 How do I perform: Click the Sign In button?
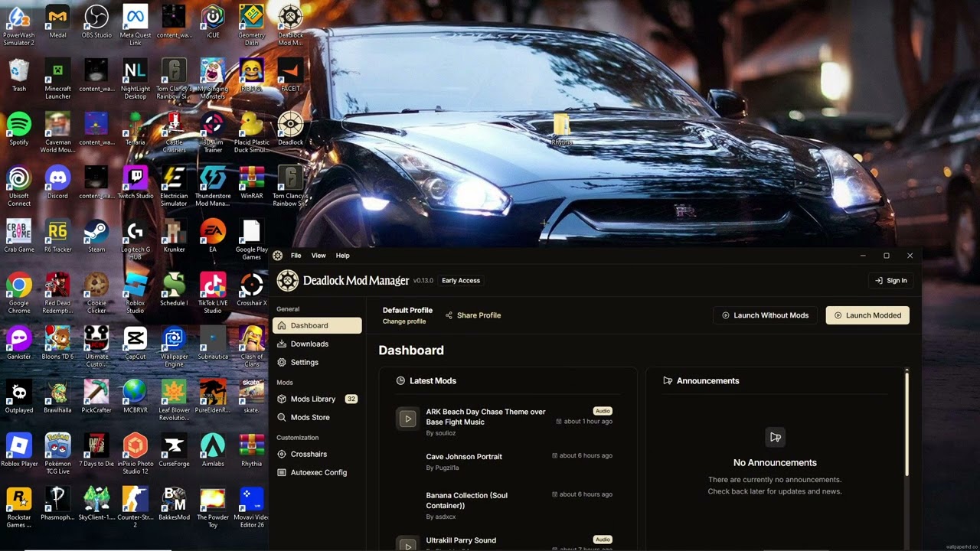(890, 281)
